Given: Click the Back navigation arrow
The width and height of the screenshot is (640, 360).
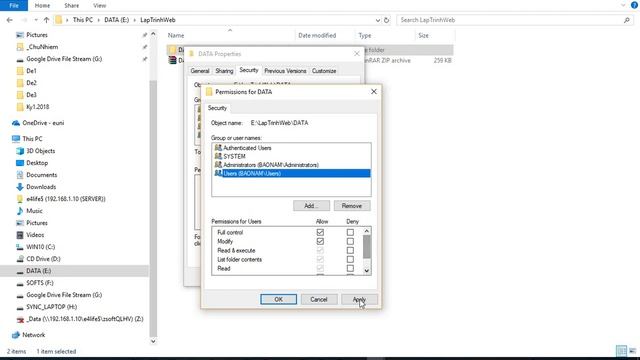Looking at the screenshot, I should coord(10,20).
